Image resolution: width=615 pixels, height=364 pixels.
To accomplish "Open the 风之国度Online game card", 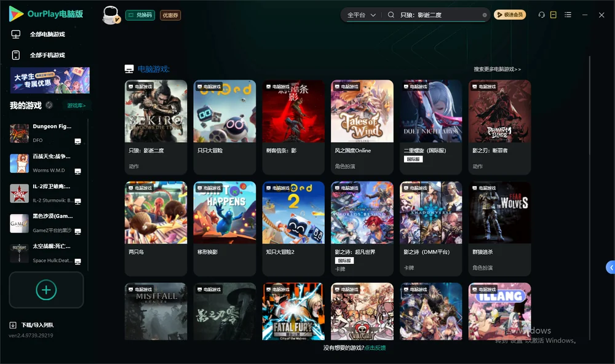I will [362, 127].
